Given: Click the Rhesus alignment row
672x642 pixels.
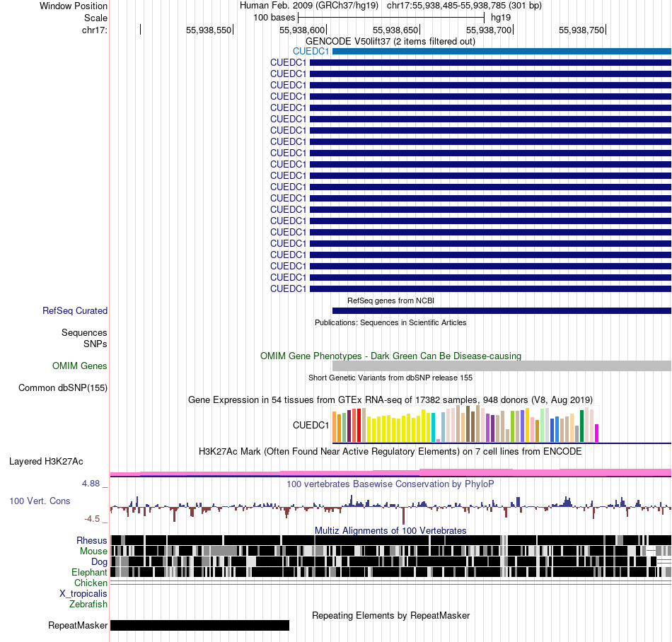Looking at the screenshot, I should (x=391, y=540).
